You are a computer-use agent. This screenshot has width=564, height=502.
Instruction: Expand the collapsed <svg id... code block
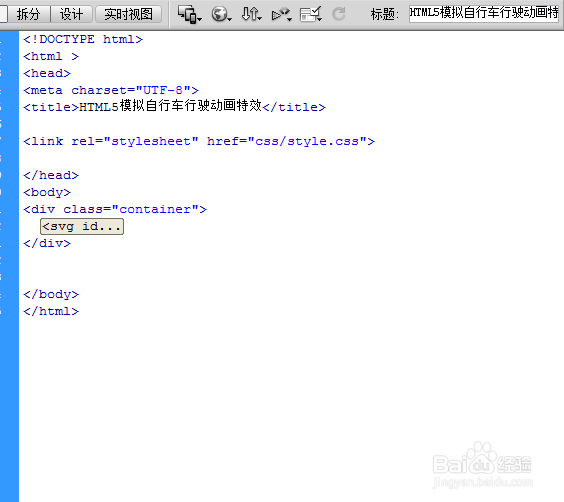coord(82,227)
